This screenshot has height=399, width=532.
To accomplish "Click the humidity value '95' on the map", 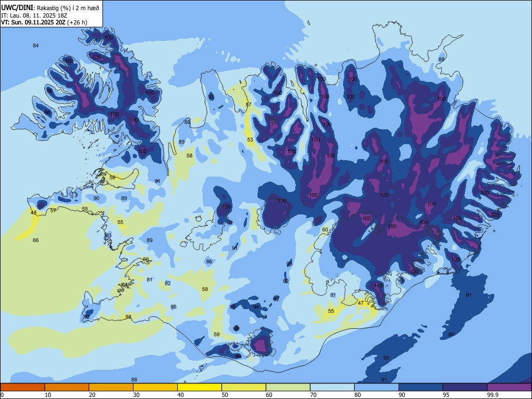I will click(x=232, y=307).
